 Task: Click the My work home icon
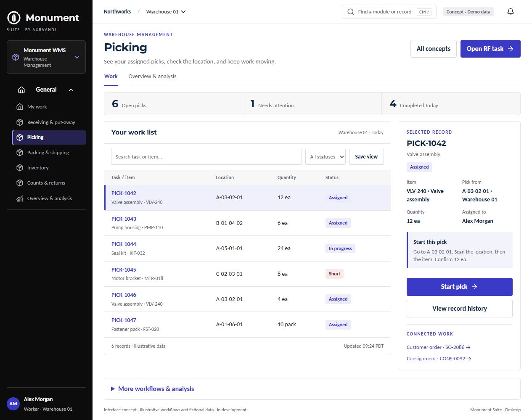point(20,107)
